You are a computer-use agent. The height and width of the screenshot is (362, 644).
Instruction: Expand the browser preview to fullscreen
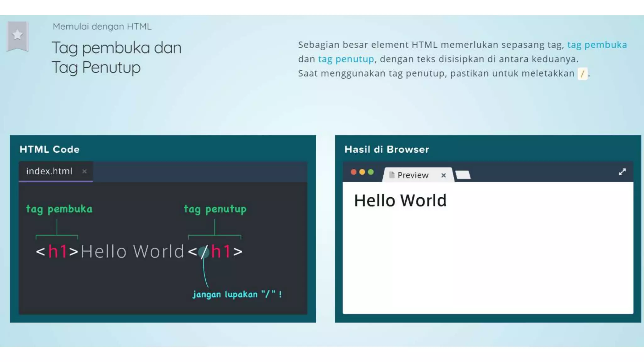pyautogui.click(x=622, y=172)
